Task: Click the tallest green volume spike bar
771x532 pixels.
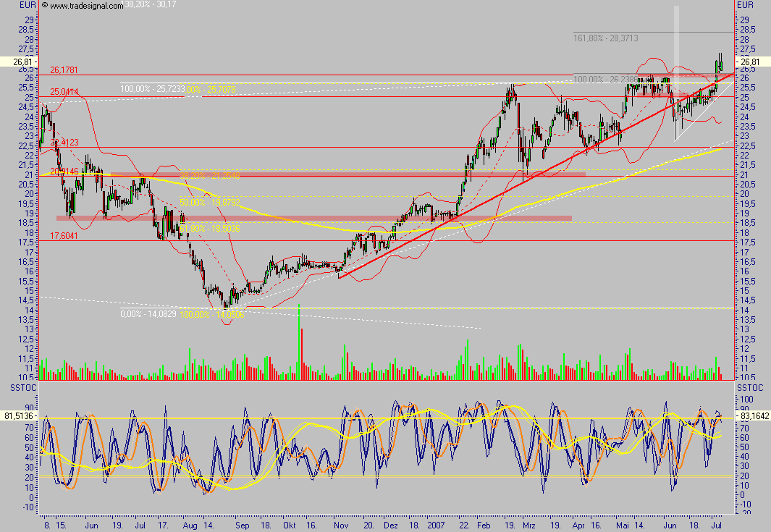Action: pyautogui.click(x=299, y=342)
